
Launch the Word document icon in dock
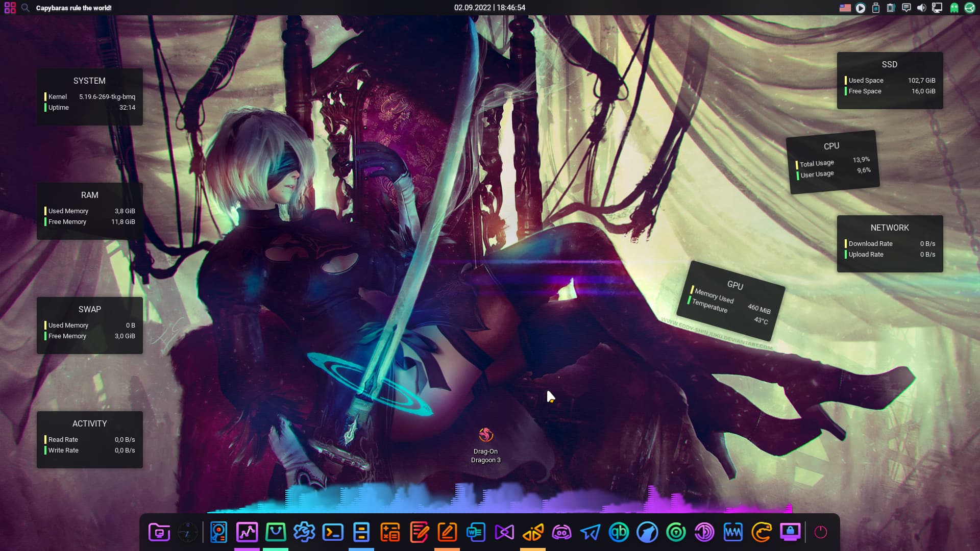click(x=476, y=533)
